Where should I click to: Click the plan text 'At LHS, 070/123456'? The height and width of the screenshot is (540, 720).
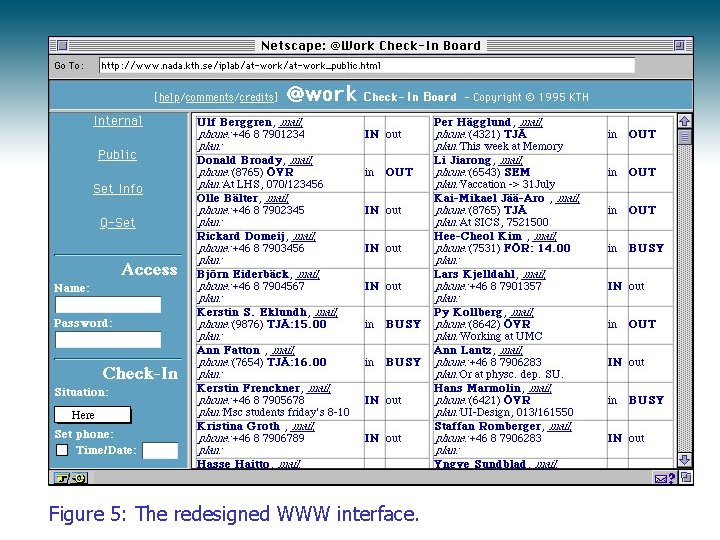pos(273,184)
